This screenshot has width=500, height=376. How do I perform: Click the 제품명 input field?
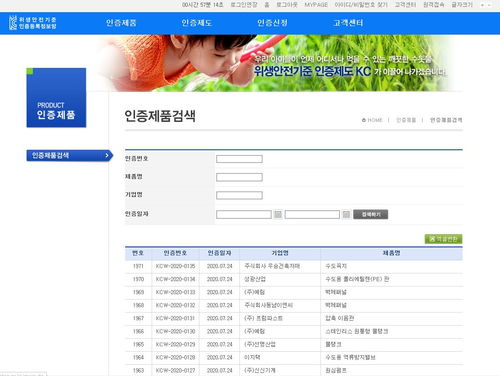239,177
